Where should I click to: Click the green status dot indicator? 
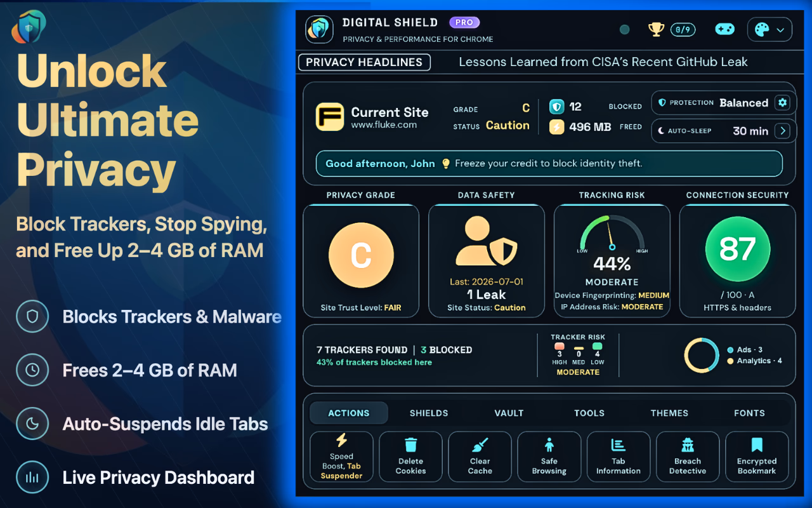[624, 29]
